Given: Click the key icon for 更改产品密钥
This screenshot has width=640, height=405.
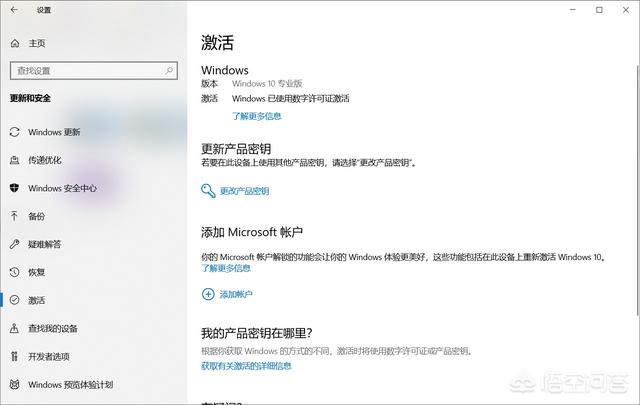Looking at the screenshot, I should [208, 191].
